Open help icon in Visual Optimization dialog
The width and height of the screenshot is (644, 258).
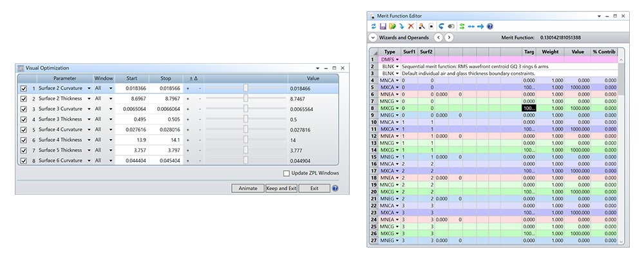click(335, 188)
